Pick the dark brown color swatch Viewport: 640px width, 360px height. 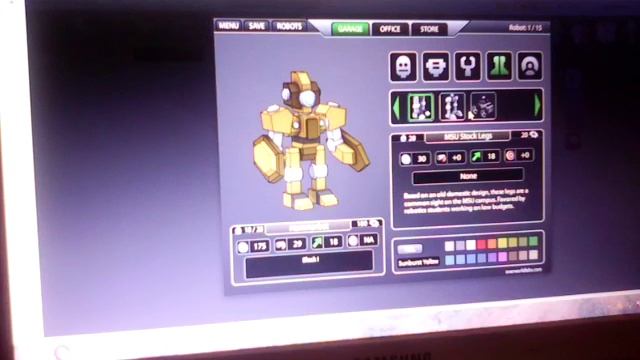pyautogui.click(x=513, y=256)
